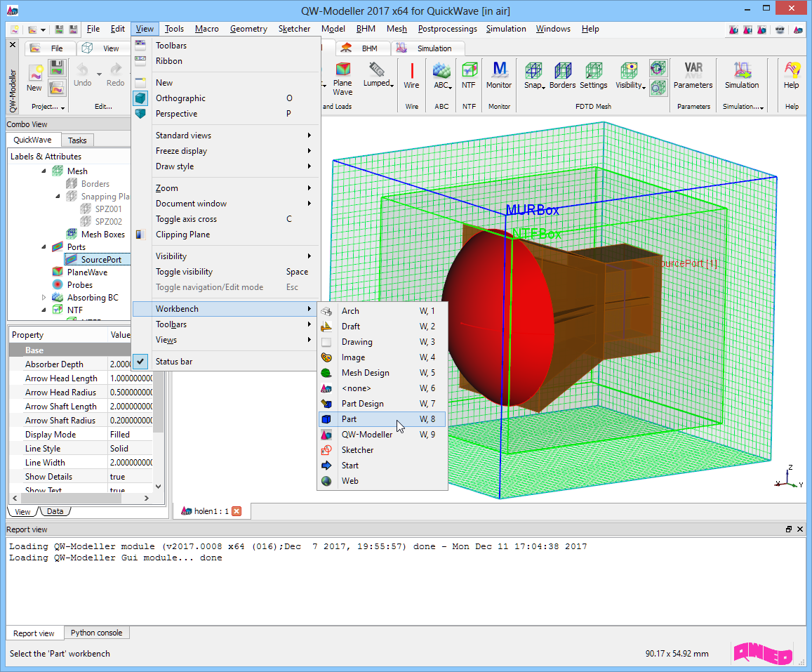812x672 pixels.
Task: Expand the Zoom submenu
Action: click(225, 188)
